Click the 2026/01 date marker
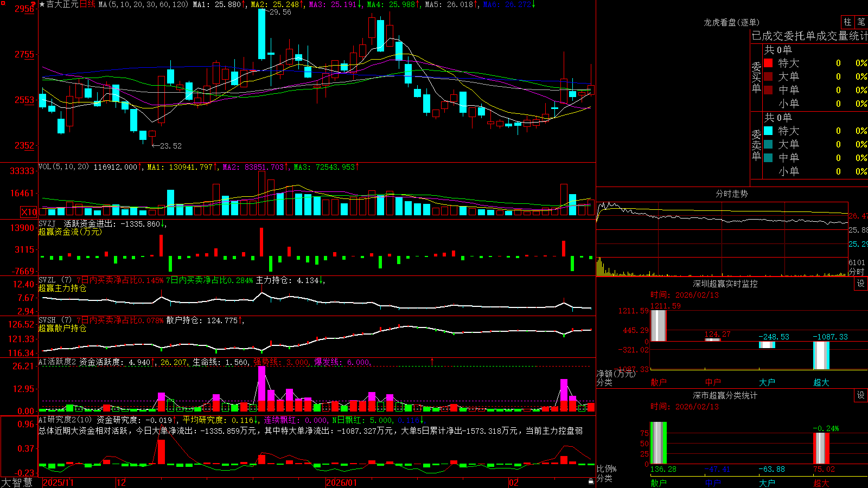868x488 pixels. (x=341, y=483)
